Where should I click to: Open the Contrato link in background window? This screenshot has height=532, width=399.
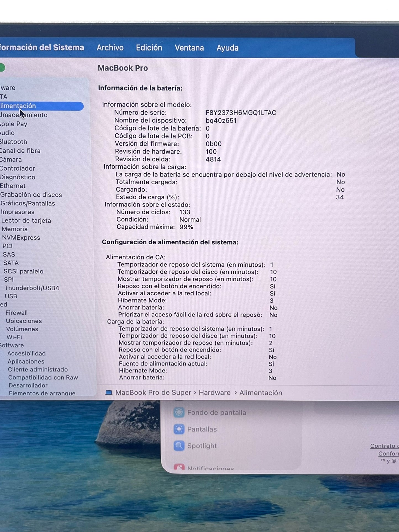[384, 446]
